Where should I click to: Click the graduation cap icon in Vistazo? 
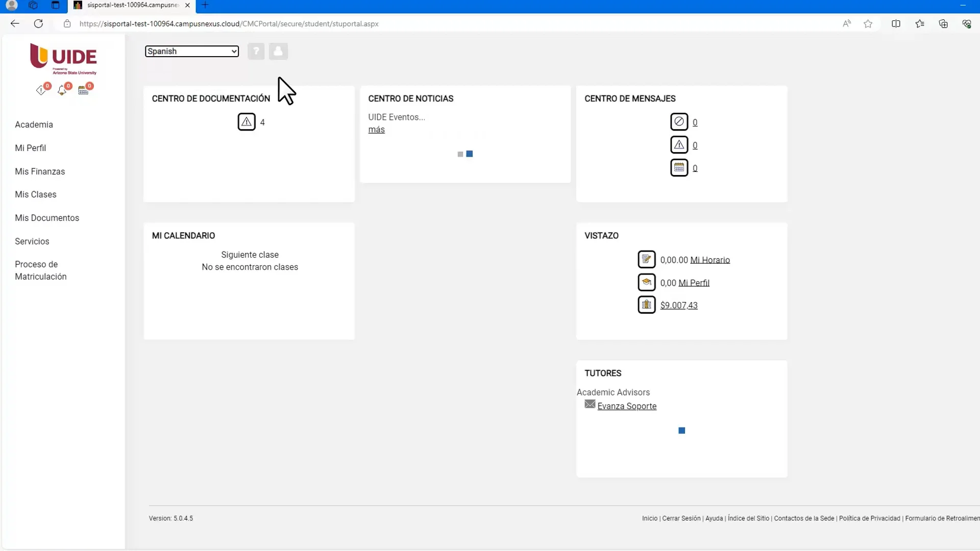(x=646, y=282)
